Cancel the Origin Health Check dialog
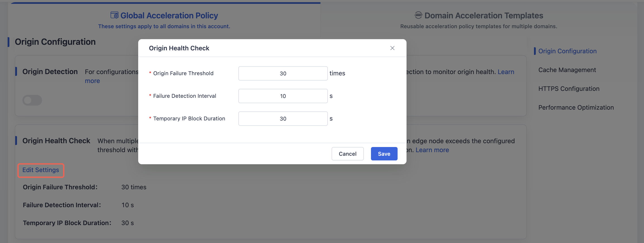 click(347, 154)
